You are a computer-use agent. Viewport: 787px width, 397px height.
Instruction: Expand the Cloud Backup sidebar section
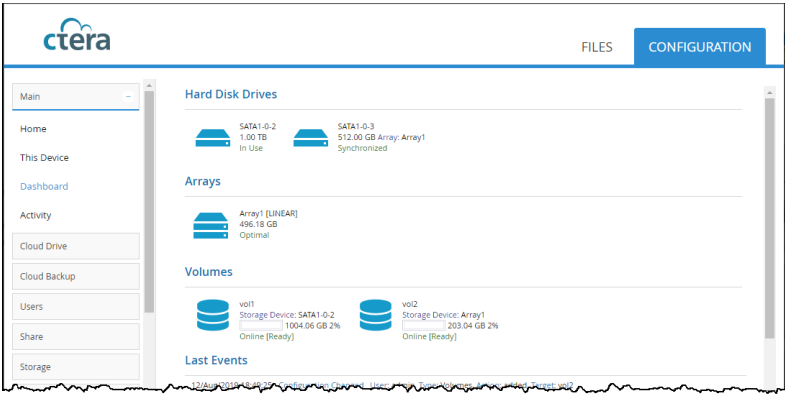point(76,276)
